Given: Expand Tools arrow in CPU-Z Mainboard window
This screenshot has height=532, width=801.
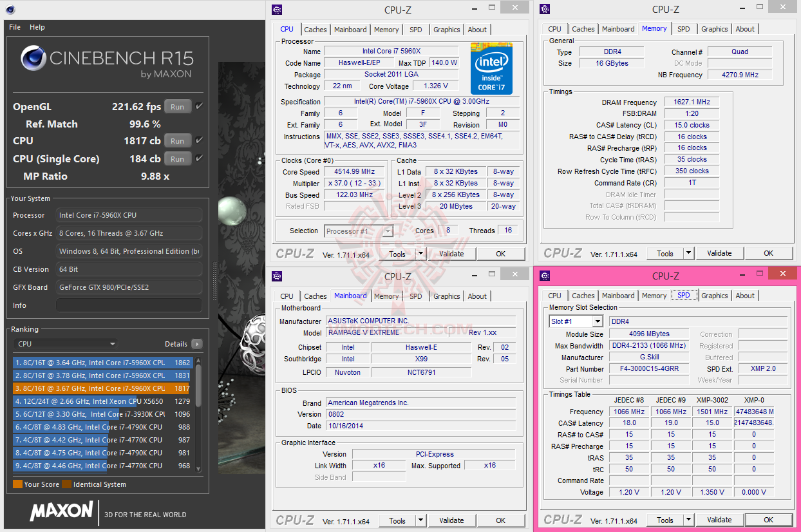Looking at the screenshot, I should (420, 520).
